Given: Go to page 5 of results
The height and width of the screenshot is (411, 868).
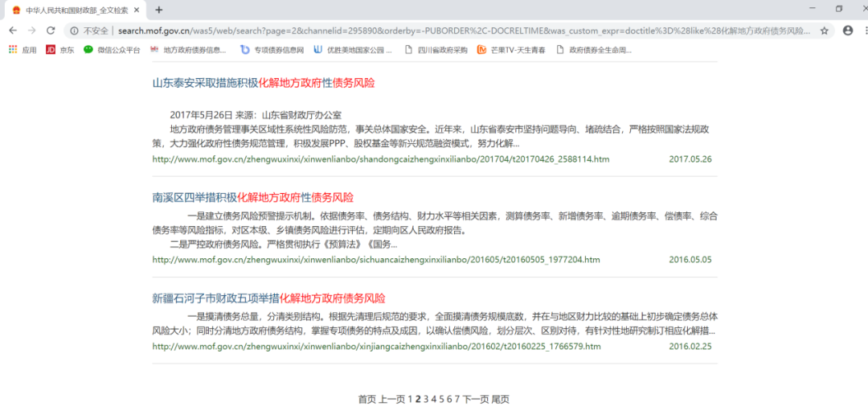Looking at the screenshot, I should pyautogui.click(x=442, y=399).
